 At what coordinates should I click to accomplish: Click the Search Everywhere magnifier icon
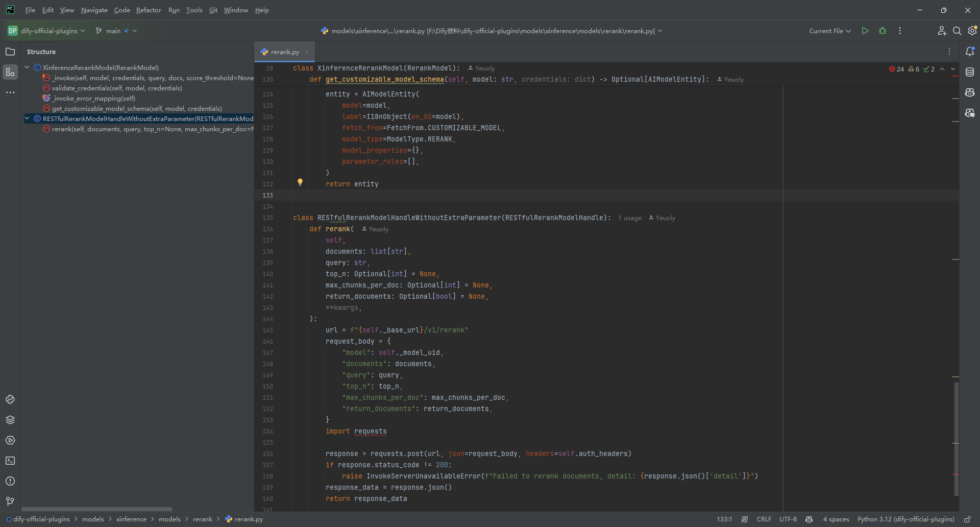(957, 31)
